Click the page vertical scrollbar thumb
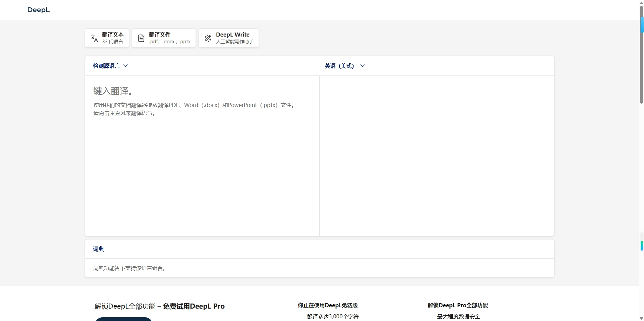Screen dimensions: 644x321 pos(641,55)
